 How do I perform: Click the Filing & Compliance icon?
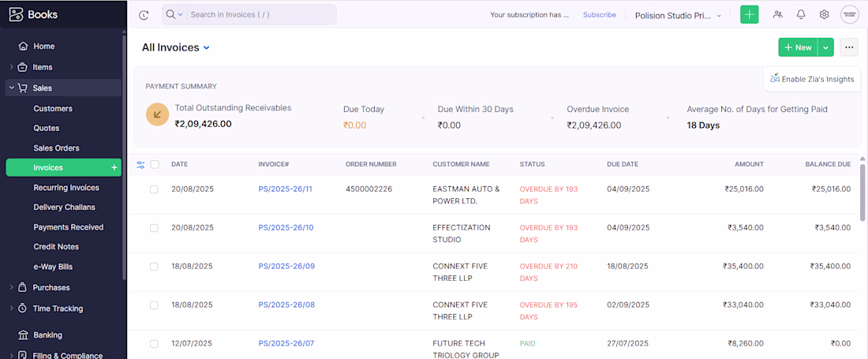(x=23, y=356)
